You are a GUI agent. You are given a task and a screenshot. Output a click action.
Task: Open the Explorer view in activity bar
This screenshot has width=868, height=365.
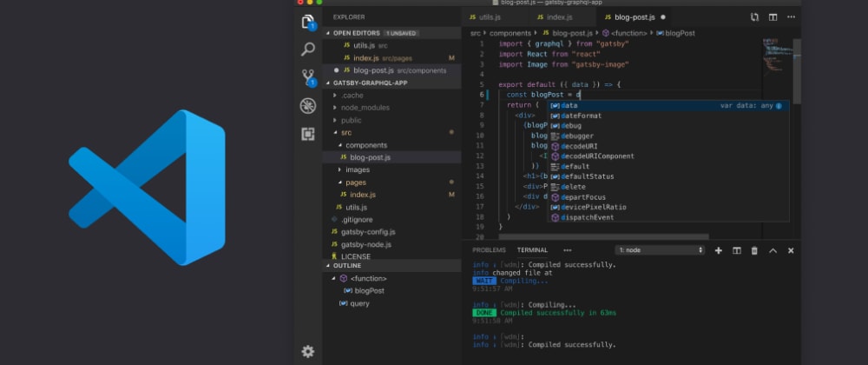(308, 22)
